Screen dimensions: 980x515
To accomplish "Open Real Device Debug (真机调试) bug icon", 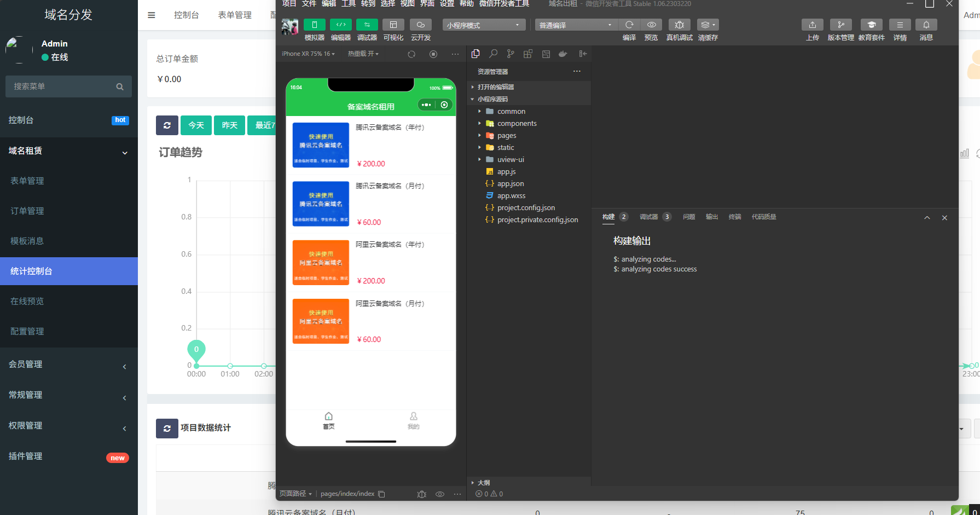I will 679,25.
